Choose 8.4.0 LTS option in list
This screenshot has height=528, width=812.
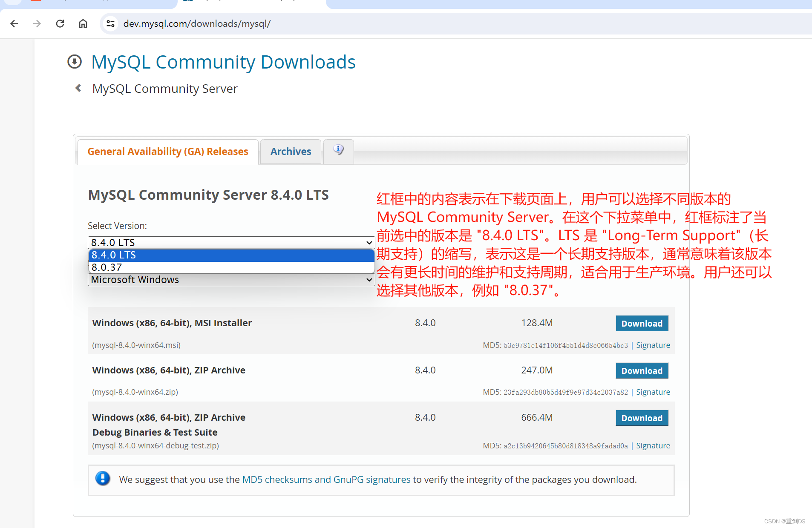point(231,255)
